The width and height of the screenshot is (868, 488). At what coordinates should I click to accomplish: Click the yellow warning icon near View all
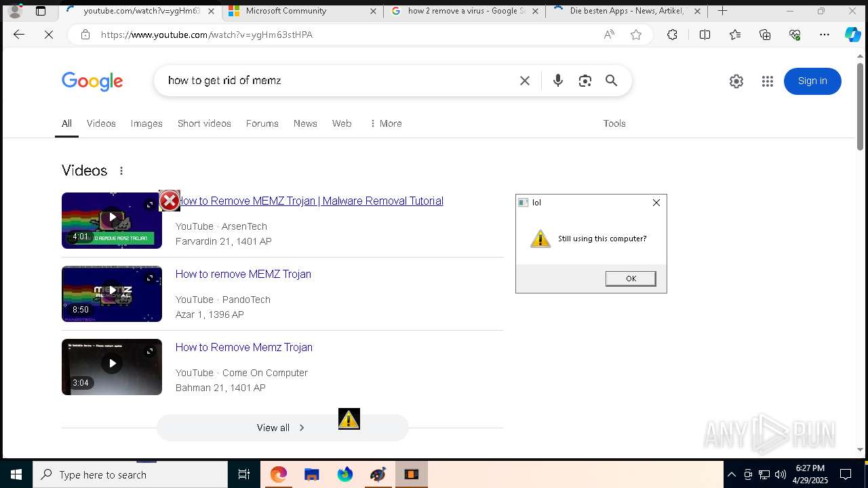[x=349, y=419]
